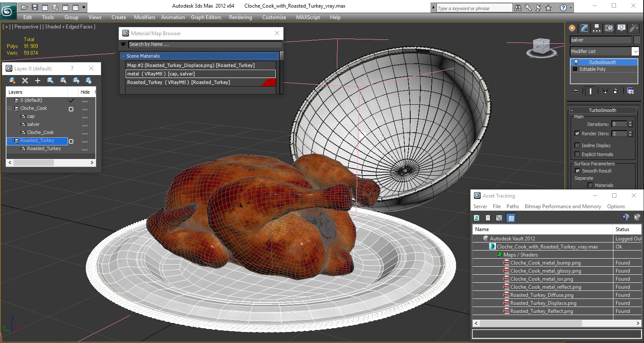Toggle the Roasted_Turkey layer checkbox
Image resolution: width=644 pixels, height=343 pixels.
coord(71,141)
